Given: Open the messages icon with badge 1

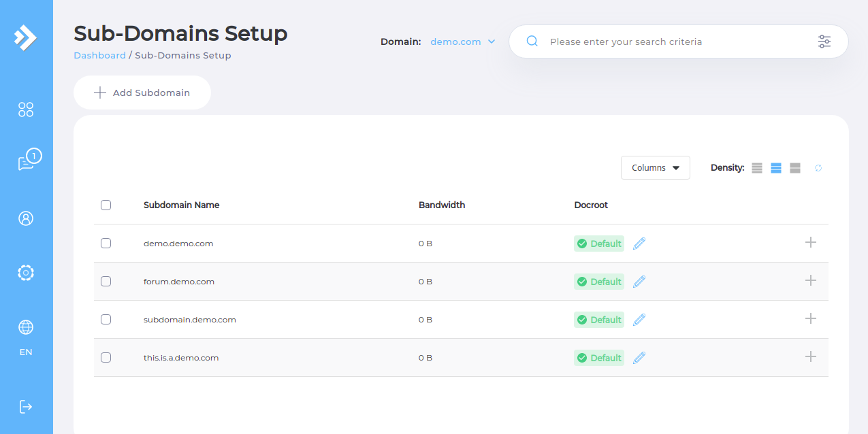Looking at the screenshot, I should click(29, 161).
